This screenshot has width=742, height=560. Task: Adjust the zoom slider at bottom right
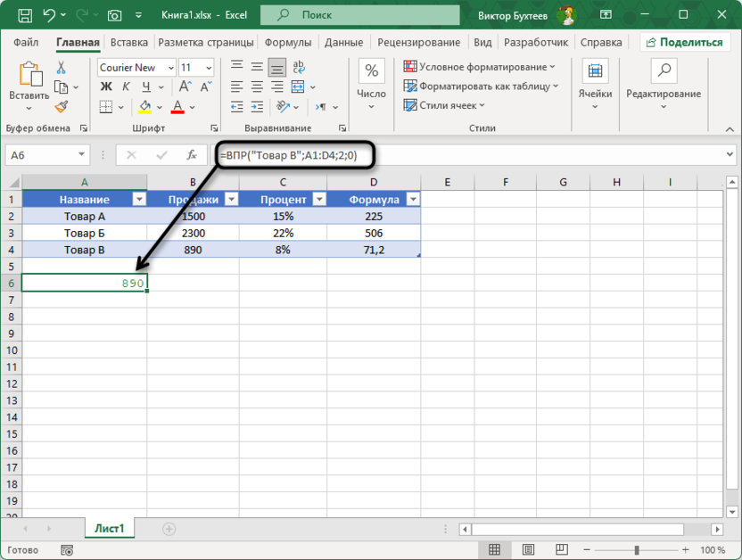click(x=637, y=550)
